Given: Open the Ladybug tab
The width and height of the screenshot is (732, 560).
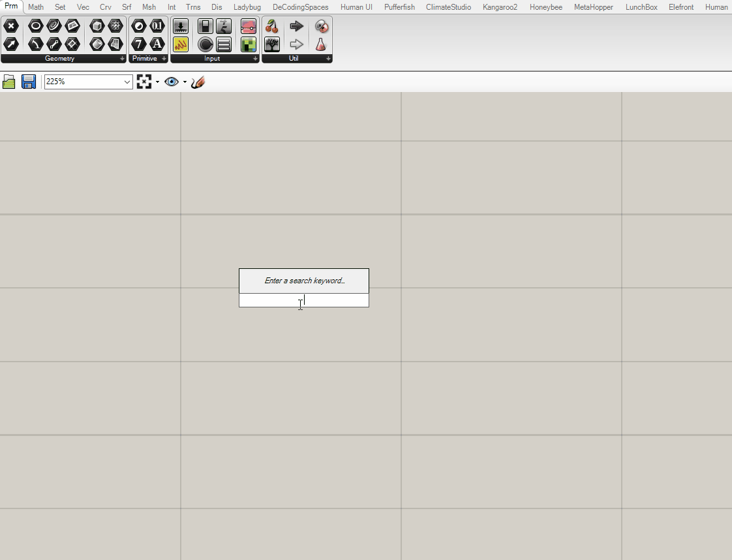Looking at the screenshot, I should pyautogui.click(x=247, y=7).
